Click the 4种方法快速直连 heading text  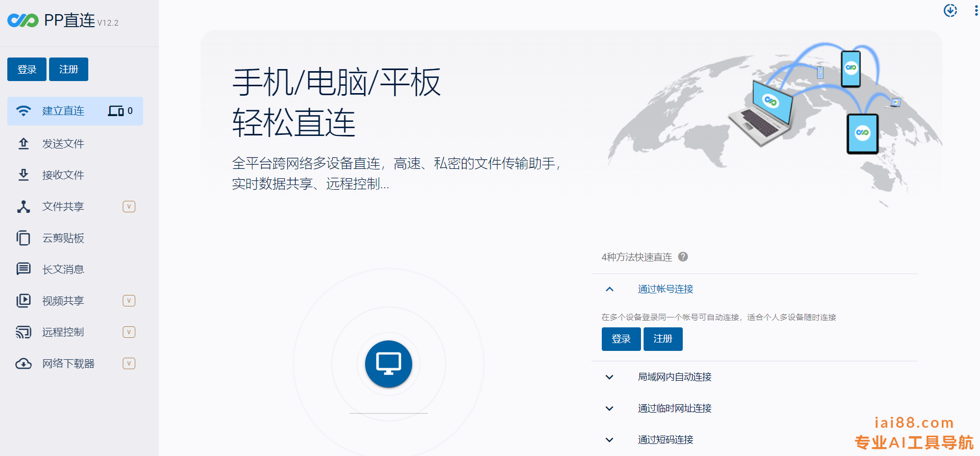(637, 257)
